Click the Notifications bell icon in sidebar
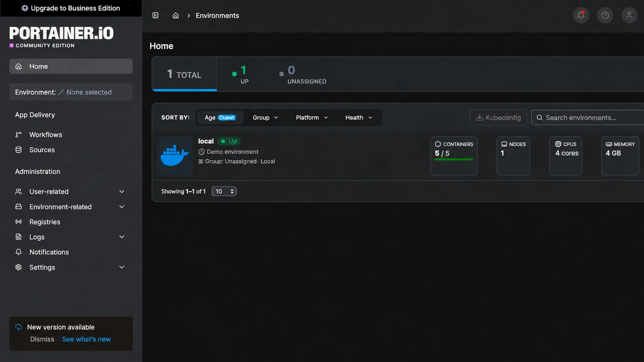The height and width of the screenshot is (362, 644). (x=18, y=252)
